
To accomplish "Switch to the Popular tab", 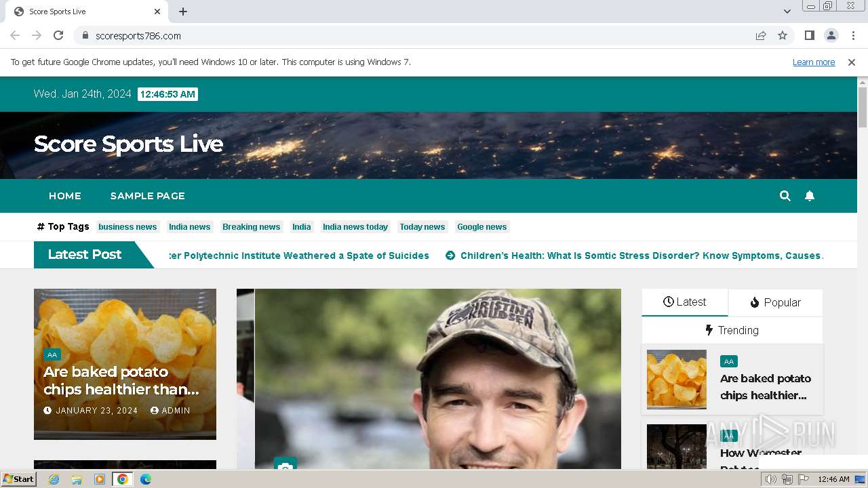I will [x=775, y=302].
